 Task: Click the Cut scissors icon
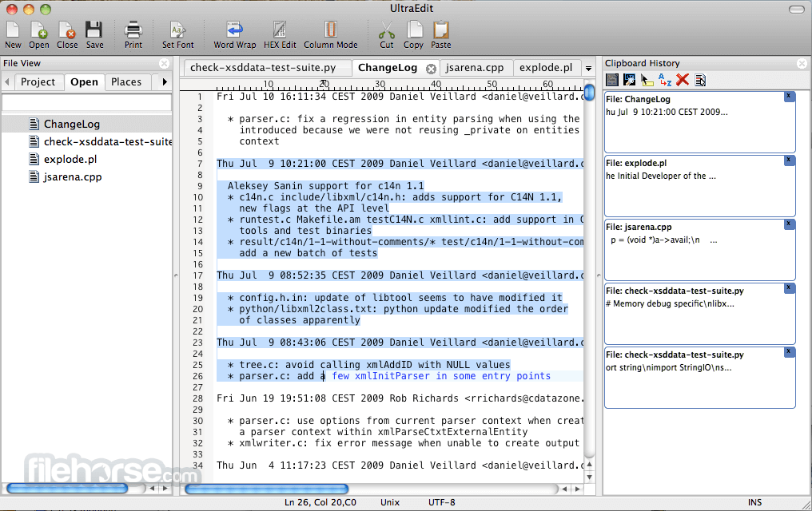click(x=386, y=34)
